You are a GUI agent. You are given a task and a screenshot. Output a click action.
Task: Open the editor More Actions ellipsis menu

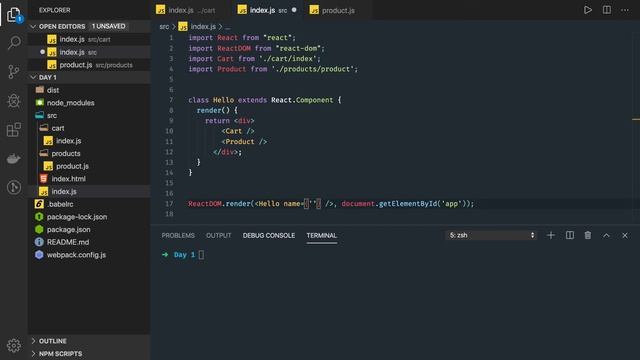coord(625,10)
